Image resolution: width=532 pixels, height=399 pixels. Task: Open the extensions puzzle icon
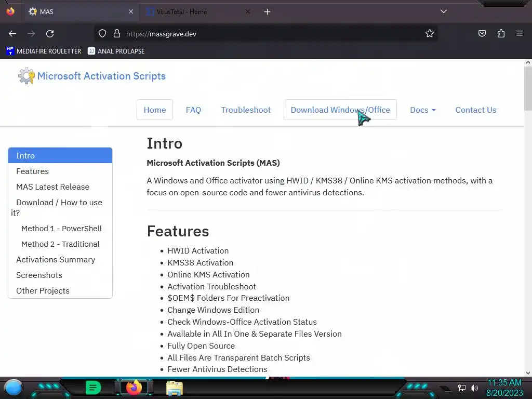coord(501,33)
